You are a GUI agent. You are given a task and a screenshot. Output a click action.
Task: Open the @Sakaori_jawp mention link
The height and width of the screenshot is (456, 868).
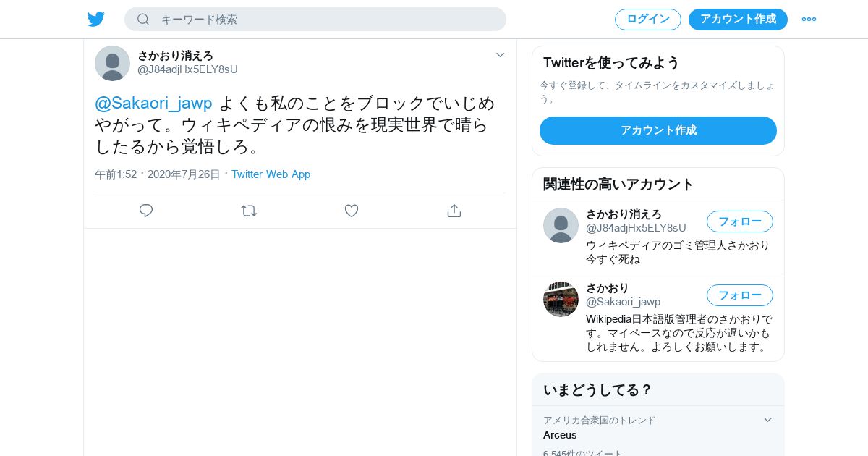153,103
